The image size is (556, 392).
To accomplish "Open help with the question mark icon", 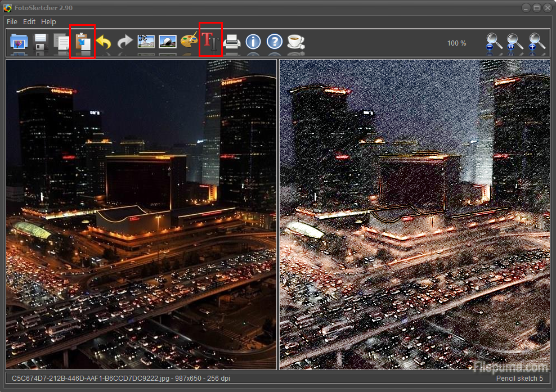I will pyautogui.click(x=274, y=42).
